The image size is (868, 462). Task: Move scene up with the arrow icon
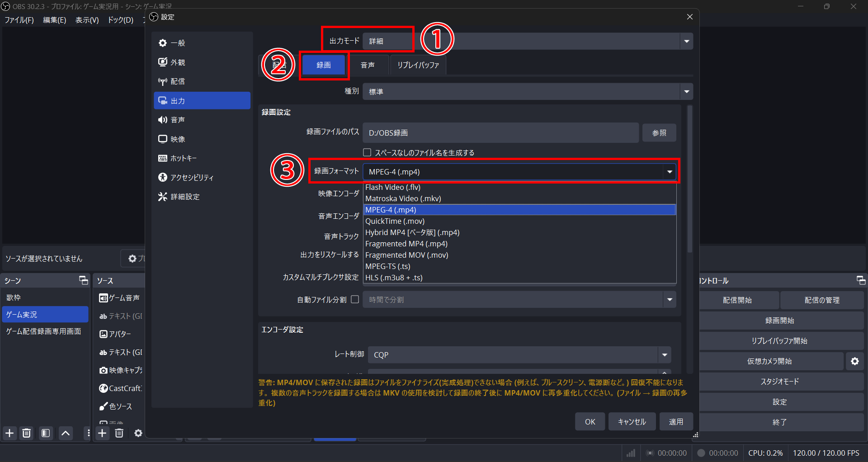[66, 433]
